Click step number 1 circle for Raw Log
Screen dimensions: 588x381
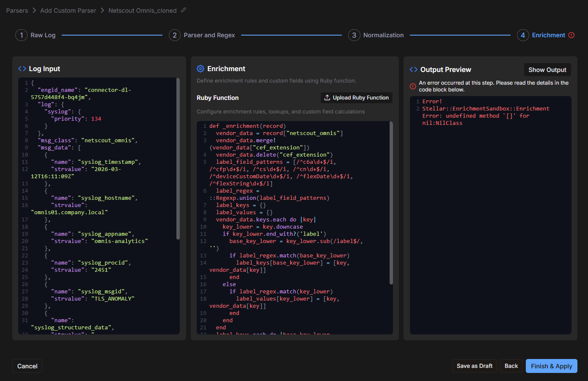[22, 35]
